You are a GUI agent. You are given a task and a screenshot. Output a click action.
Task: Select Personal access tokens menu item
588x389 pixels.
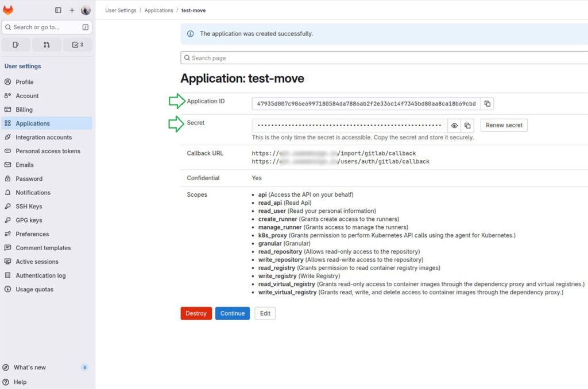click(48, 151)
